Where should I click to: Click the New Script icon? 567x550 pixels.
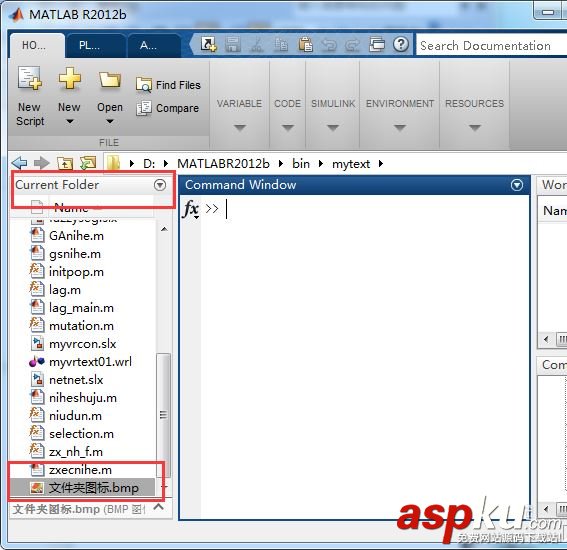[x=30, y=78]
